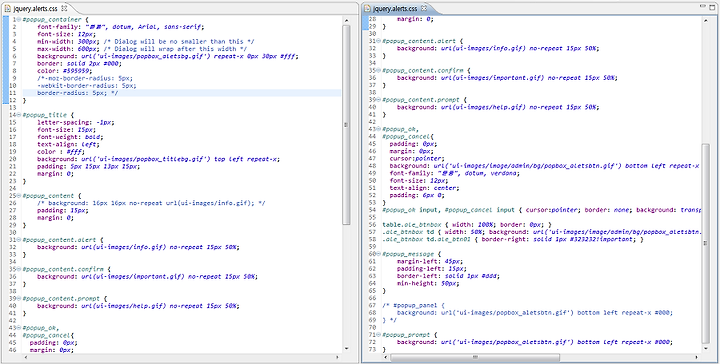Click the 'text-align: left' line
The height and width of the screenshot is (364, 720).
68,144
